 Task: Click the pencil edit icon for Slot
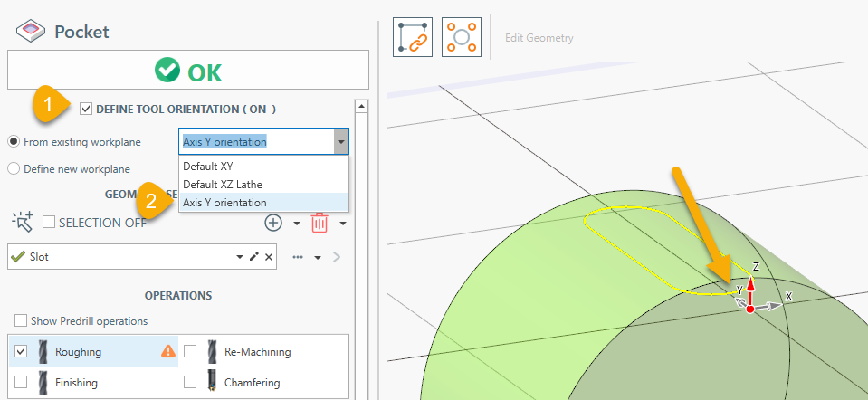(254, 257)
